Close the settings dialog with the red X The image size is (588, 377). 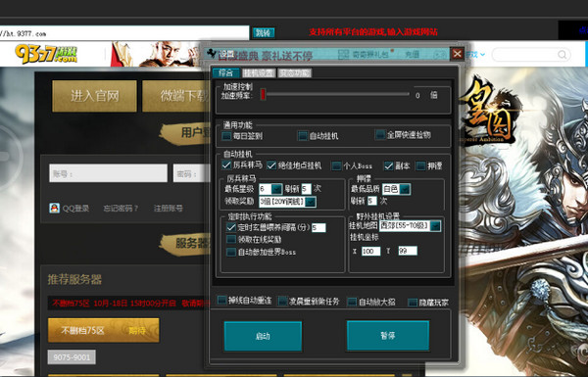coord(457,54)
